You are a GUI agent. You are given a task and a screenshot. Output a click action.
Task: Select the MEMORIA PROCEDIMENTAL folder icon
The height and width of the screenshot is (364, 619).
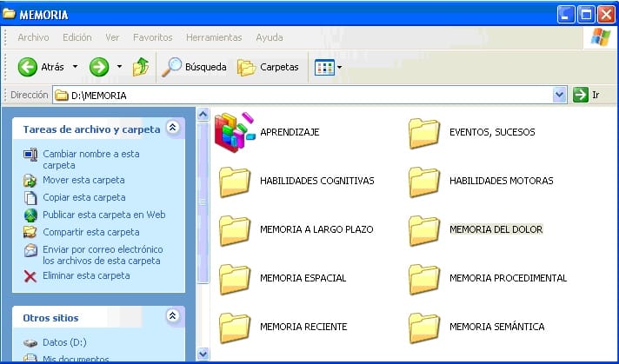(424, 279)
